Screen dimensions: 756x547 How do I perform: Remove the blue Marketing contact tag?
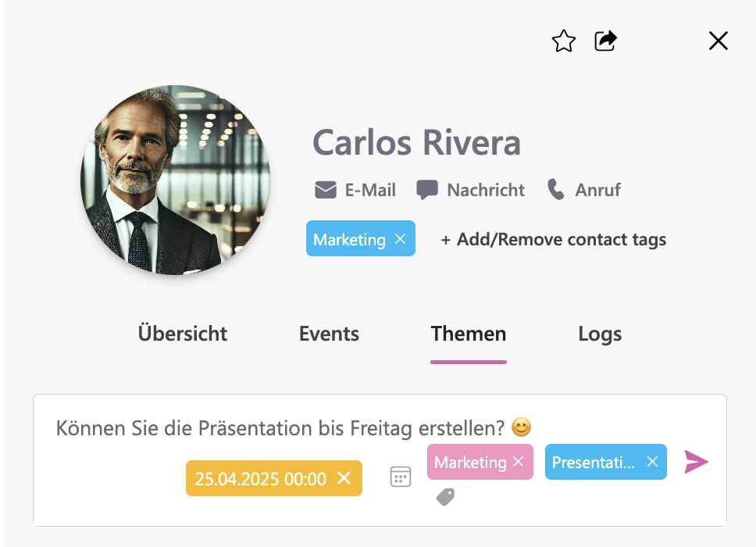click(x=400, y=239)
